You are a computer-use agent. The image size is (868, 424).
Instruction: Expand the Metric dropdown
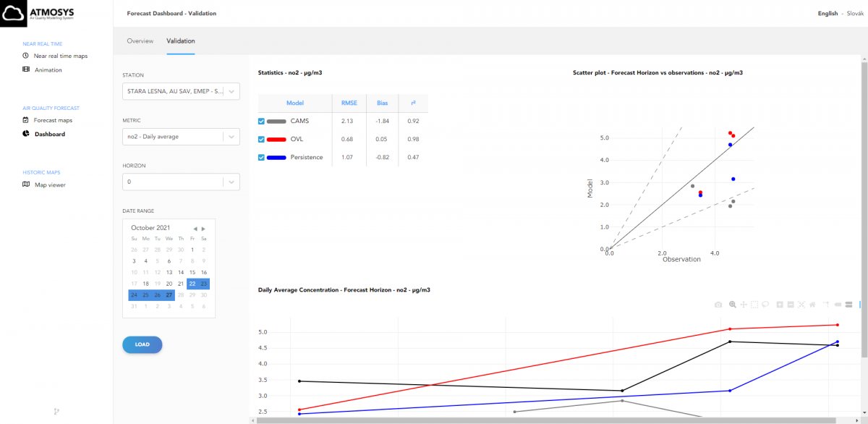(x=181, y=137)
